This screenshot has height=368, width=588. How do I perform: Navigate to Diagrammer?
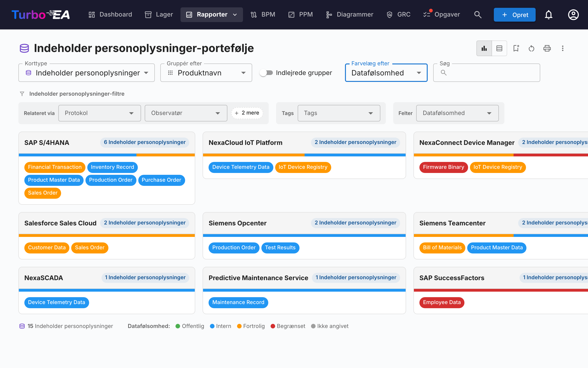click(350, 14)
